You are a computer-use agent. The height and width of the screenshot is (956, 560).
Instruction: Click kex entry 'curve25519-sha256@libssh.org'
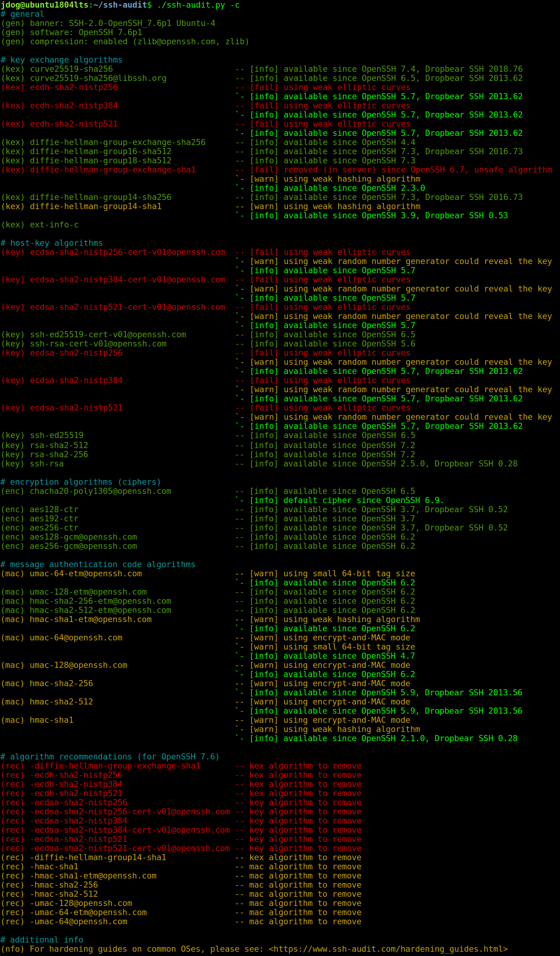98,78
